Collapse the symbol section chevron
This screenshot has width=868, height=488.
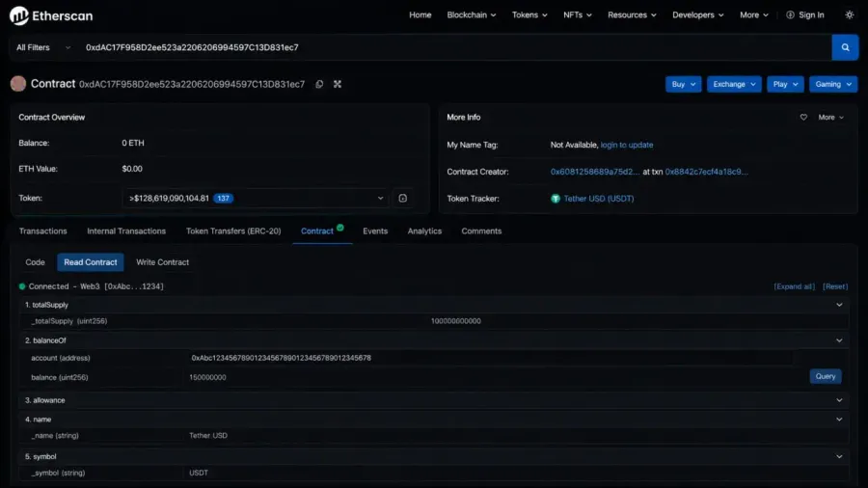[839, 456]
